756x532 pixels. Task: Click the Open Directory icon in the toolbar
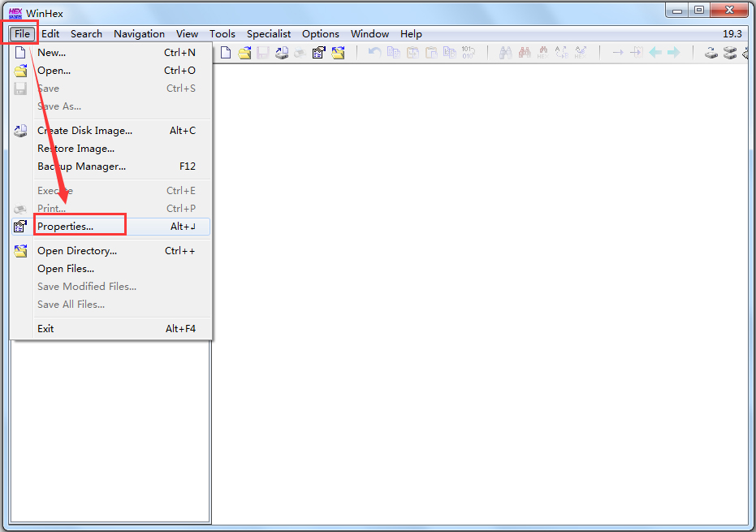pos(338,53)
